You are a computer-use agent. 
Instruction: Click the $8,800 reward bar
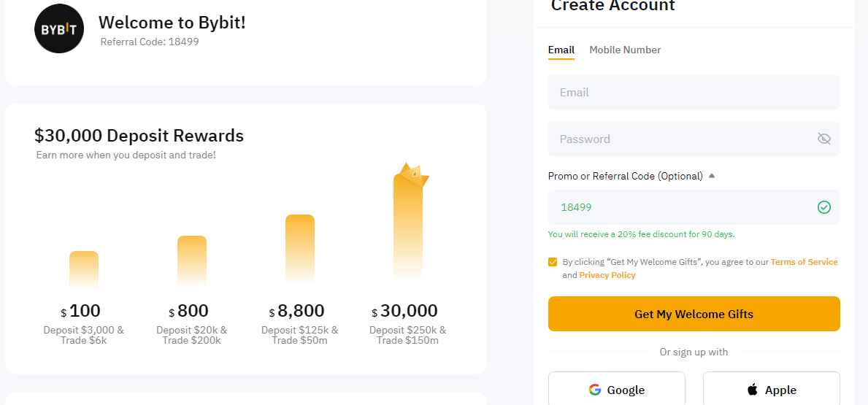pyautogui.click(x=300, y=250)
